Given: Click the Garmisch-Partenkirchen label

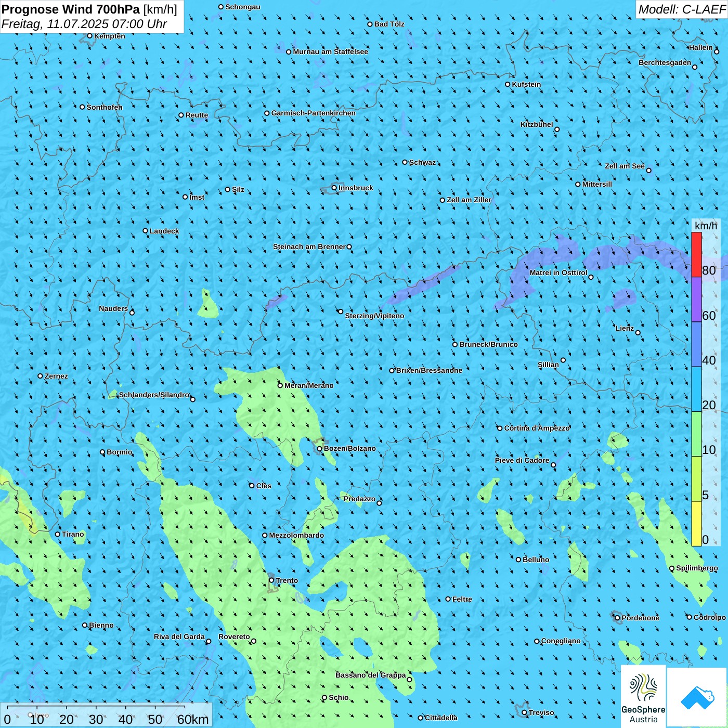Looking at the screenshot, I should coord(314,113).
